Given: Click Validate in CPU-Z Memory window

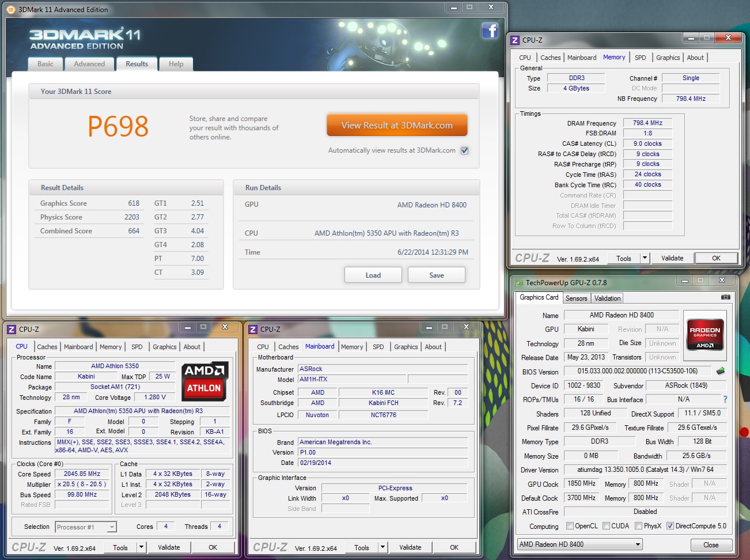Looking at the screenshot, I should coord(672,258).
